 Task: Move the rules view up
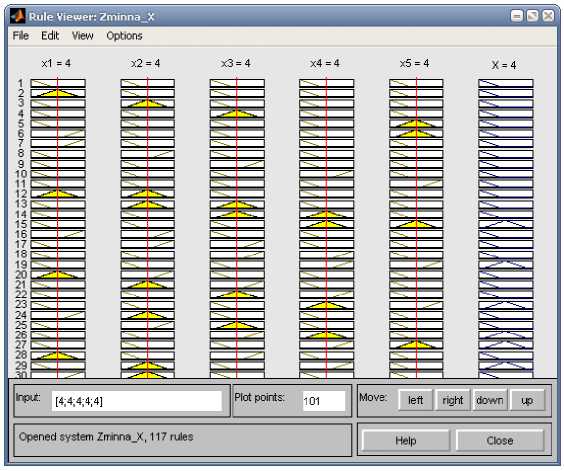pyautogui.click(x=527, y=400)
